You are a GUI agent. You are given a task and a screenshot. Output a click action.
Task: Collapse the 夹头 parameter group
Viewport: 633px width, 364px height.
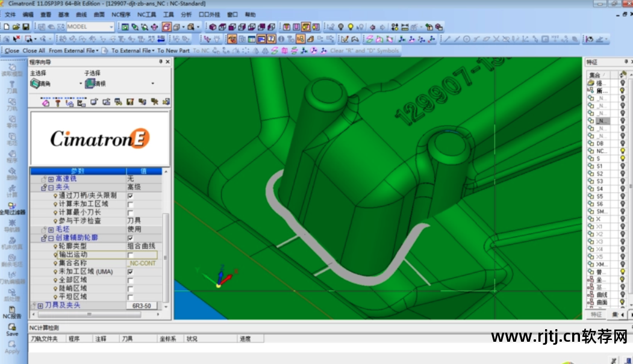[51, 188]
